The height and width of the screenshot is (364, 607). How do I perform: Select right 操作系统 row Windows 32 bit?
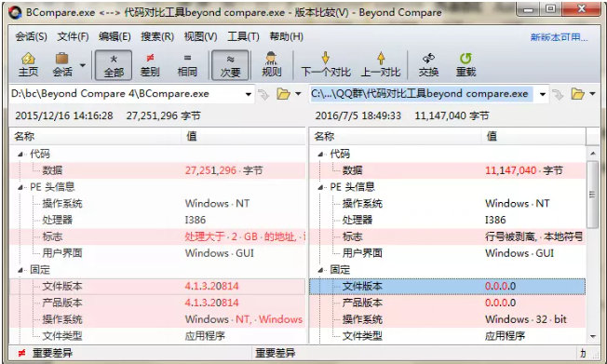tap(448, 319)
